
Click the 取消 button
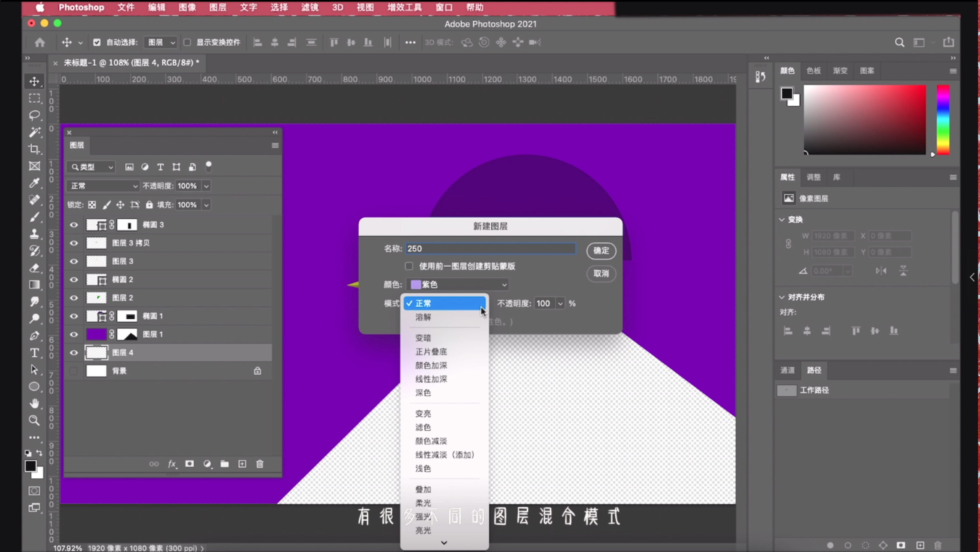pos(601,273)
